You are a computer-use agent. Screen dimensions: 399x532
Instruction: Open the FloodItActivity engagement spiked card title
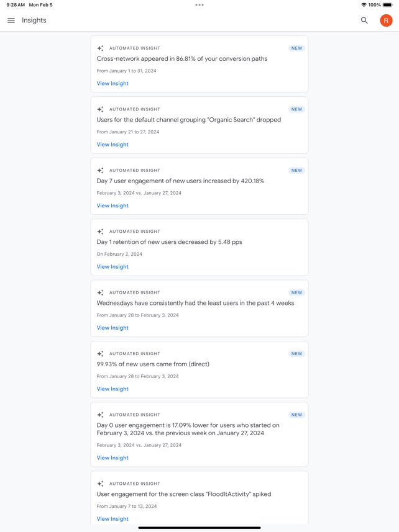pyautogui.click(x=184, y=494)
